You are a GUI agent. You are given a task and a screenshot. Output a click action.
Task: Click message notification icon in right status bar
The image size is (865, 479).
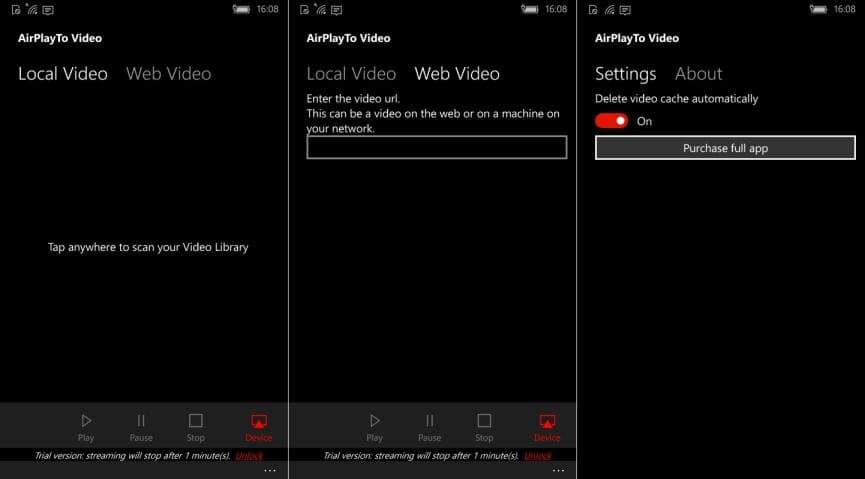[626, 10]
